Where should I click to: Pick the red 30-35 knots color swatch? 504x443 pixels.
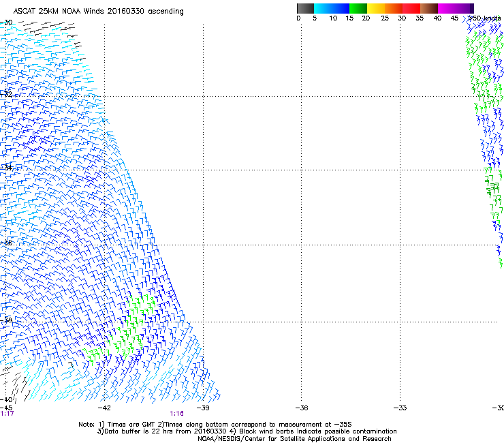(411, 8)
